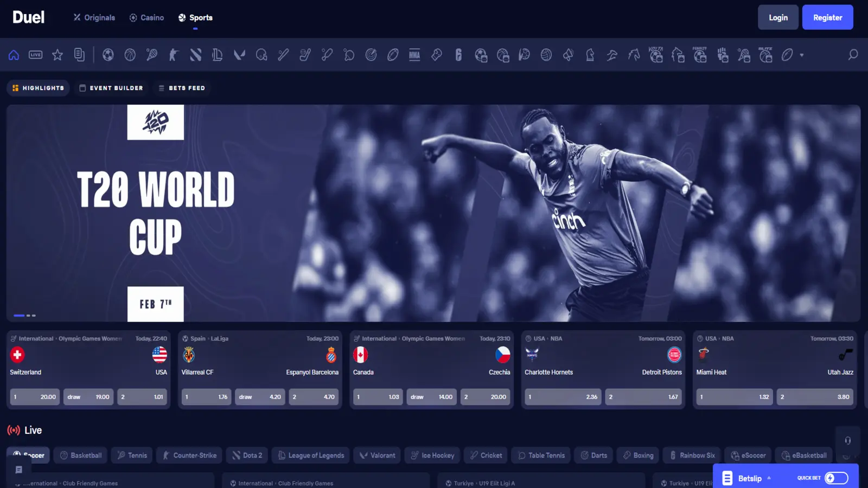
Task: Open the Bets Feed tab
Action: (182, 87)
